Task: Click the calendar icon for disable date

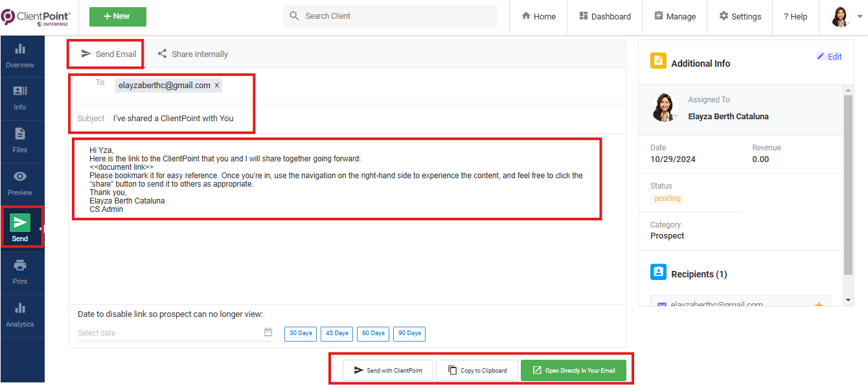Action: point(268,332)
